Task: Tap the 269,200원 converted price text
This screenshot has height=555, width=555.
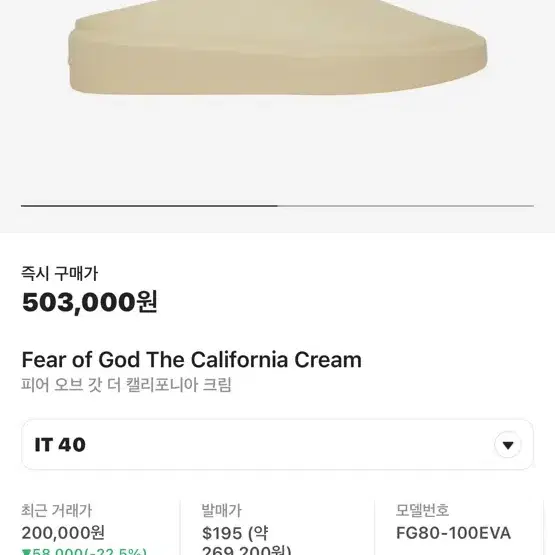Action: pyautogui.click(x=246, y=551)
